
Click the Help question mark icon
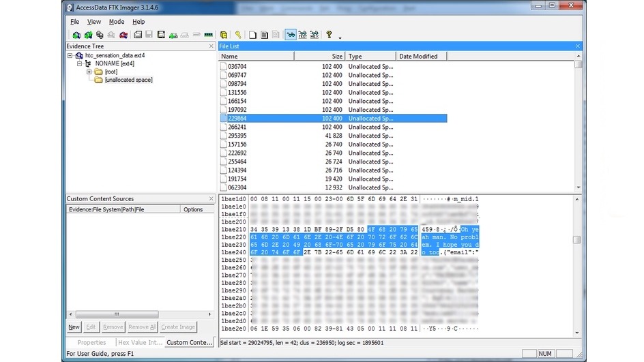[x=329, y=35]
